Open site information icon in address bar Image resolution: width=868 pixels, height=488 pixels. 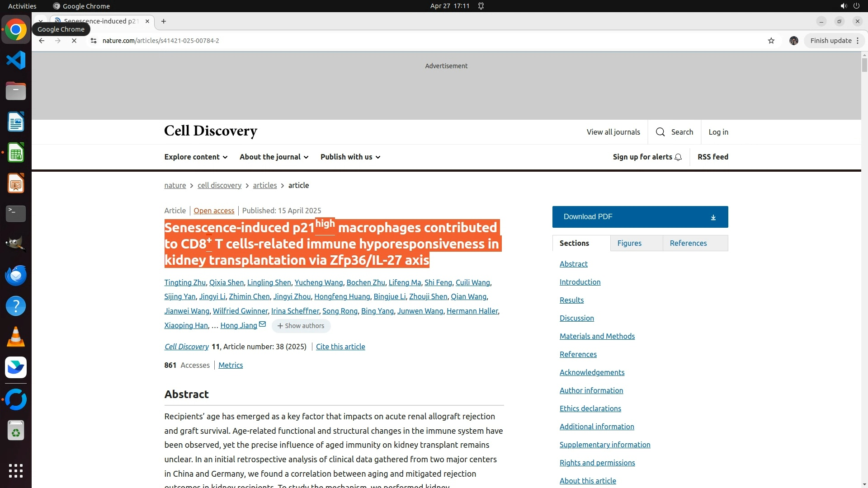click(x=94, y=41)
